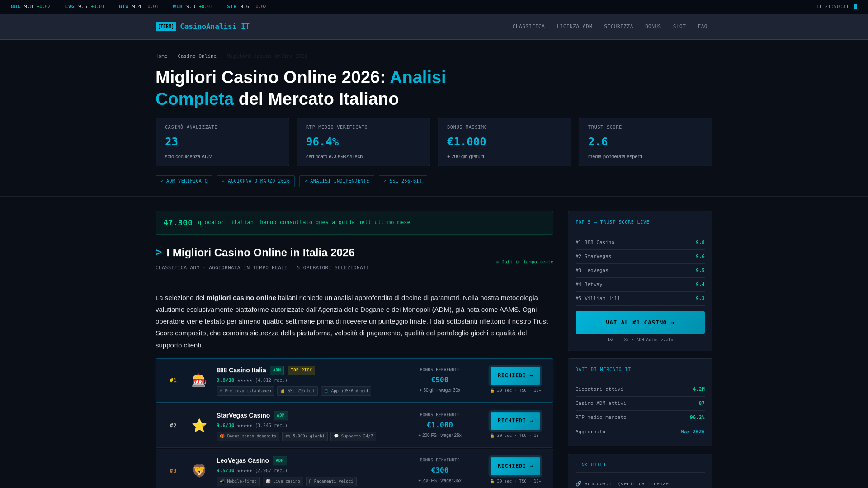
Task: Click StarVegas bonus €1.000 amount
Action: point(440,425)
